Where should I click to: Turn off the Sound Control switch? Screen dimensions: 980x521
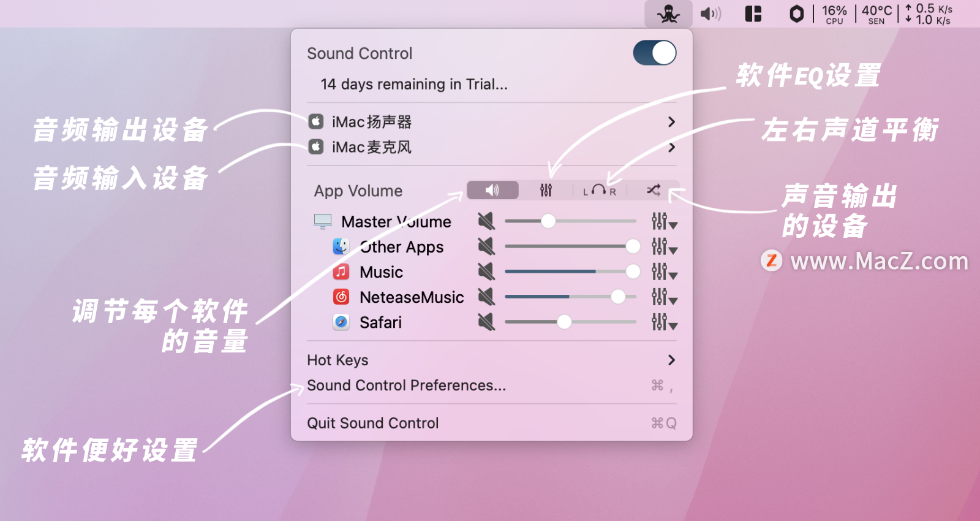[x=654, y=53]
